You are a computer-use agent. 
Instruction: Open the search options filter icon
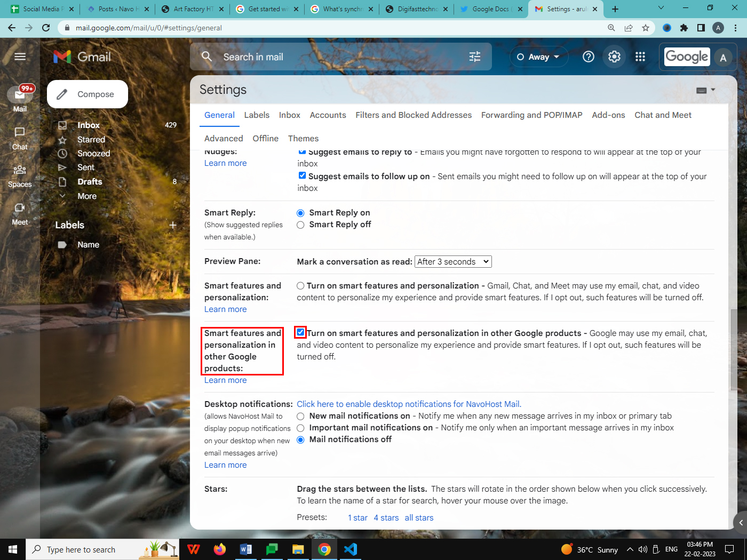click(x=474, y=57)
